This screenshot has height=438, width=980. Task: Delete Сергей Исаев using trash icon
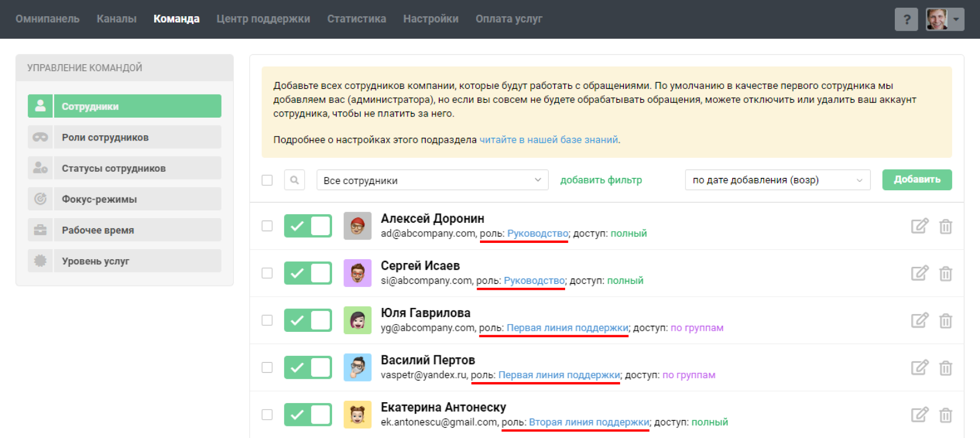945,274
